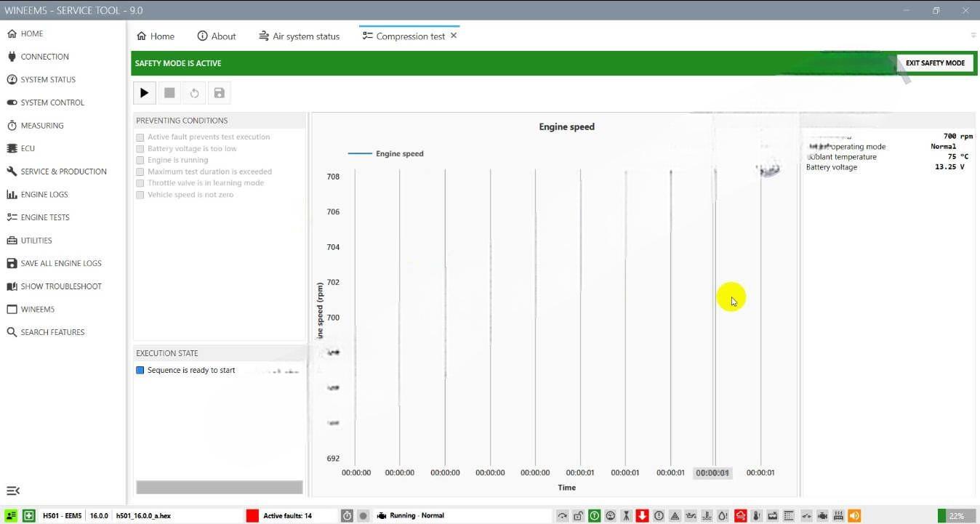Click the orange speaker icon in status bar
Screen dimensions: 980x524
click(x=854, y=516)
